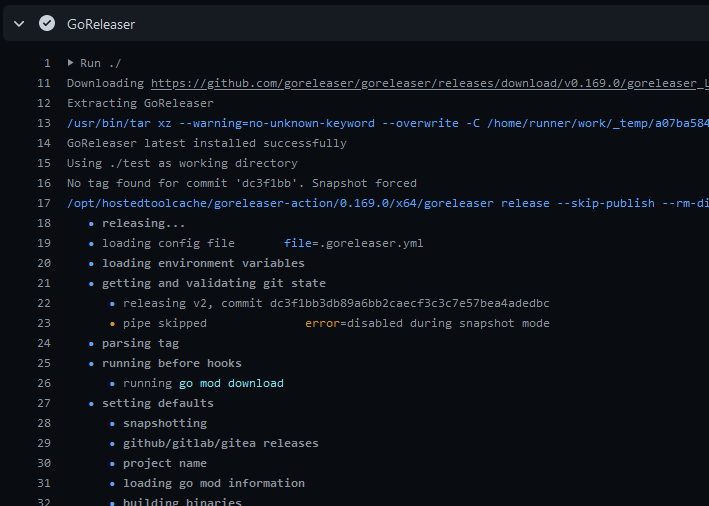
Task: Click 'project name' log line
Action: (x=165, y=463)
